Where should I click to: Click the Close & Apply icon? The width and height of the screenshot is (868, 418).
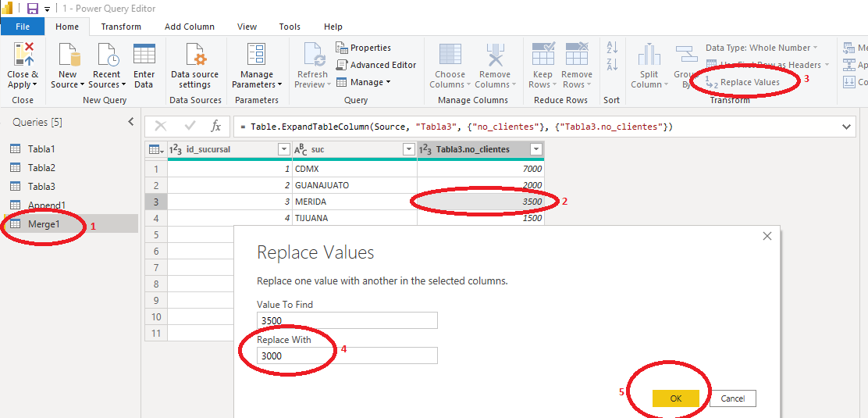22,56
